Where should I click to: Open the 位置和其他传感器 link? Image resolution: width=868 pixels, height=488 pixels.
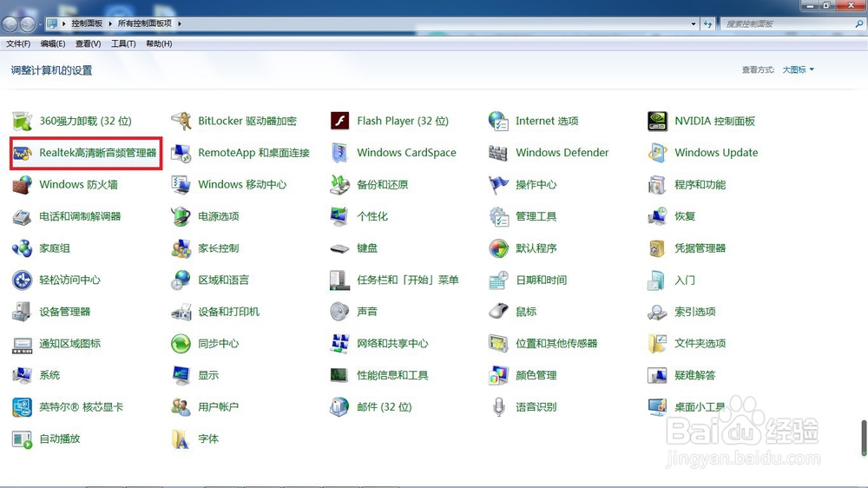coord(556,344)
